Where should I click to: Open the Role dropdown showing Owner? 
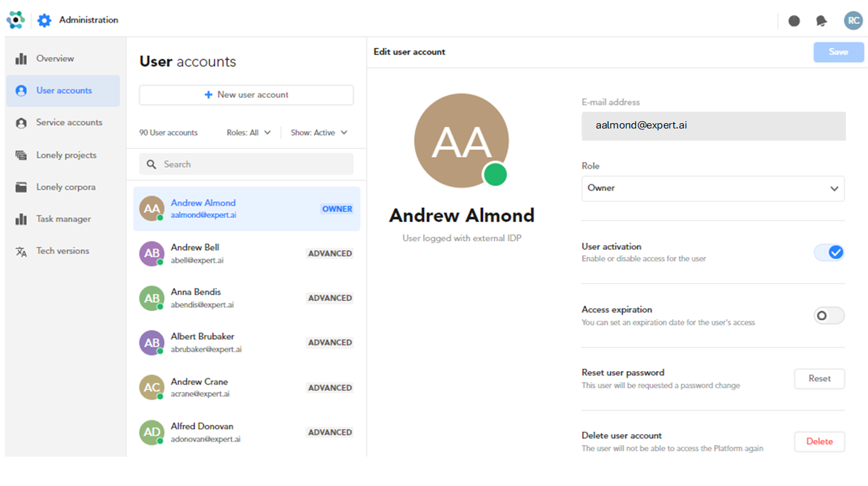coord(712,188)
